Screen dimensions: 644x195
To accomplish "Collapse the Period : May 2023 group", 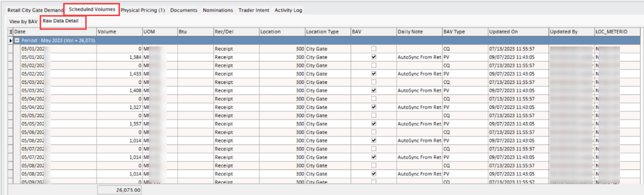I will (17, 41).
